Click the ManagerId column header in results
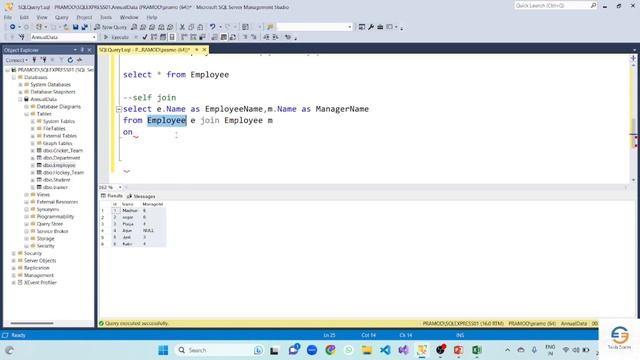 click(x=152, y=204)
